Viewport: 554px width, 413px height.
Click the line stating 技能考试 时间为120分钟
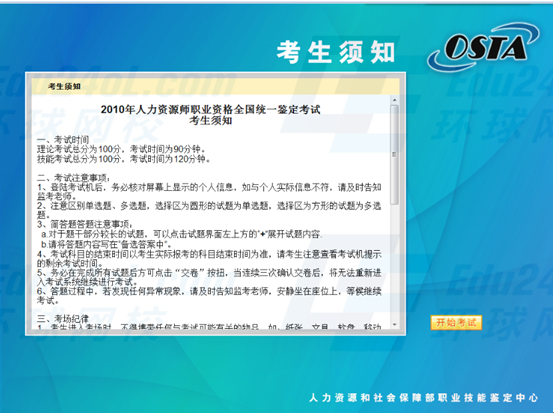point(124,159)
